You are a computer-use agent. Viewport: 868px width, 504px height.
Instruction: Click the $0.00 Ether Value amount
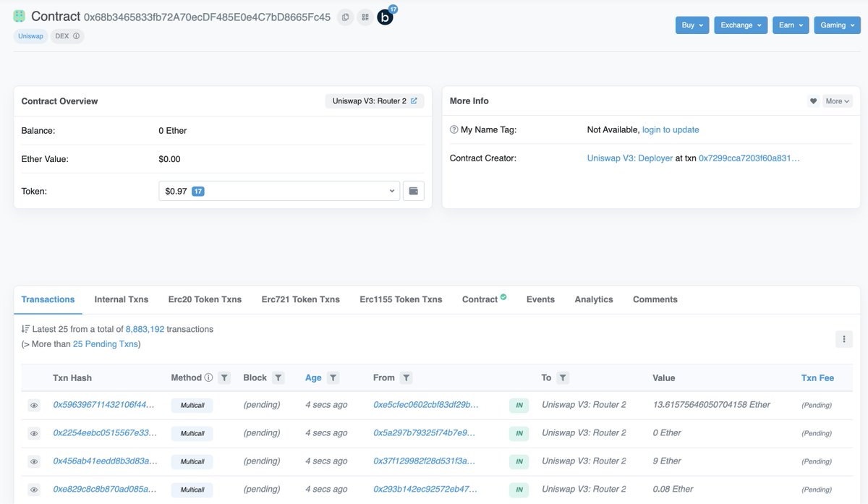click(169, 159)
